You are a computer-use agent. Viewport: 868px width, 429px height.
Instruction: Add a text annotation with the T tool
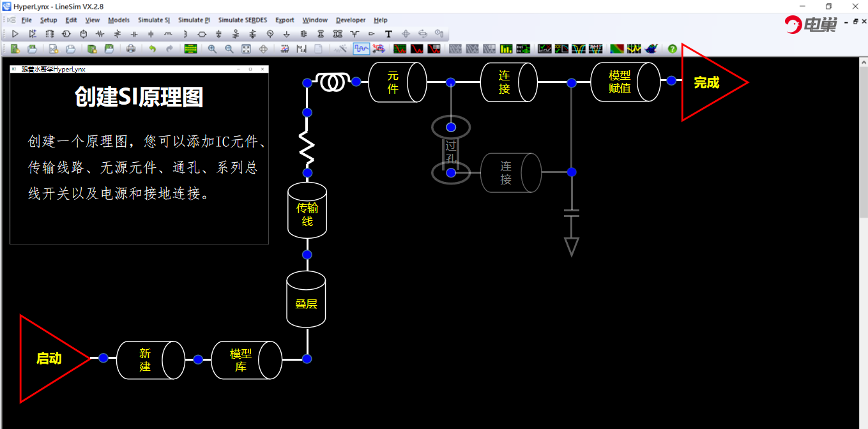[388, 34]
